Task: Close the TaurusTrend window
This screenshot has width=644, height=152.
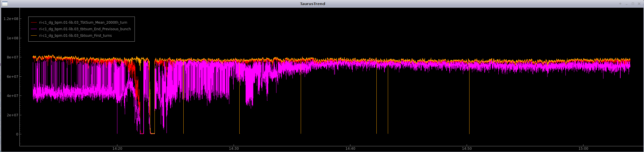Action: (x=639, y=4)
